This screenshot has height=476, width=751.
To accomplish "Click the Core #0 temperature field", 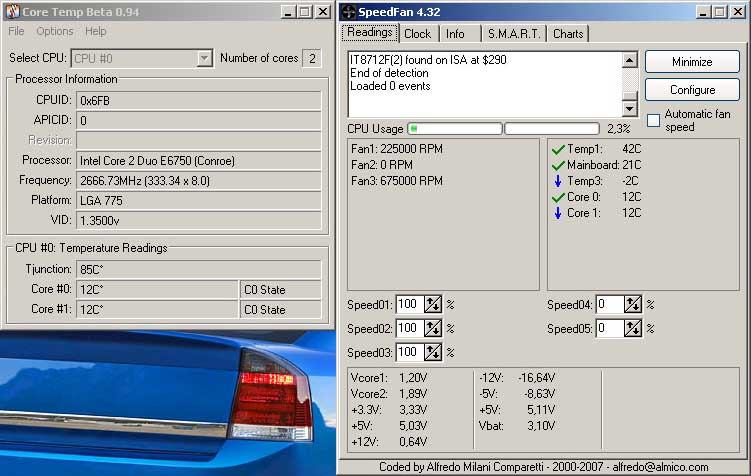I will pyautogui.click(x=157, y=290).
